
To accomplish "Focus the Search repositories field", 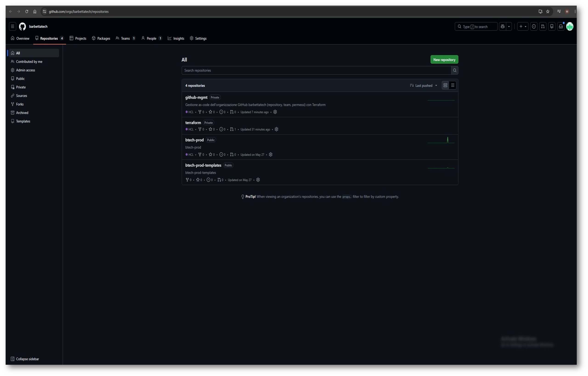I will coord(316,70).
